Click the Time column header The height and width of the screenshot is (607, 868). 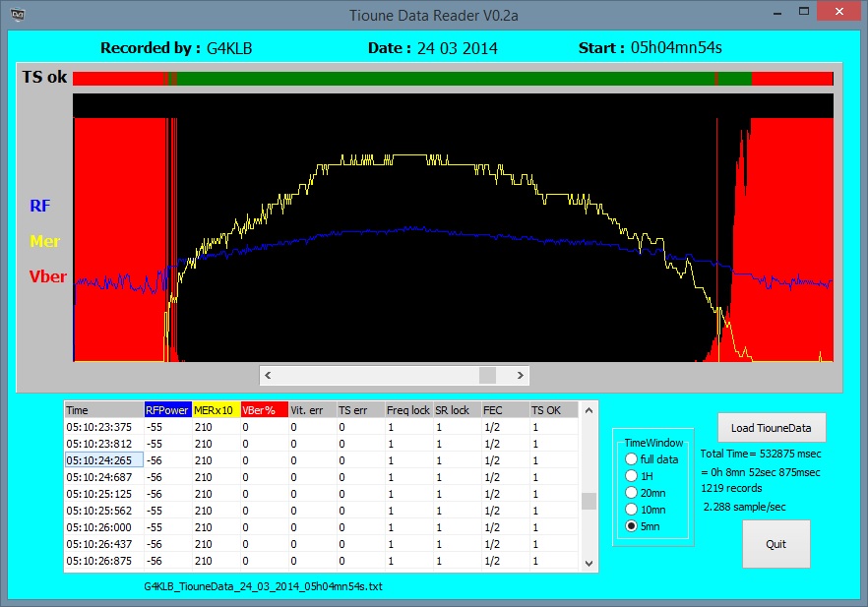104,410
